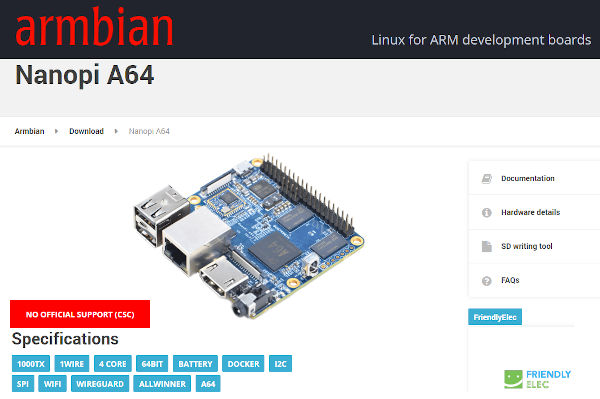Open the Friendly Elec logo

[x=537, y=379]
